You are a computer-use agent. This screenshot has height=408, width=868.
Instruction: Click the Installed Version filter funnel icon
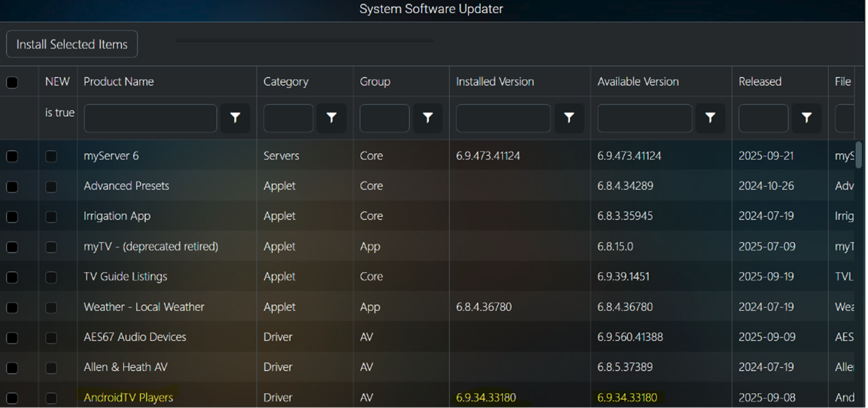tap(569, 118)
